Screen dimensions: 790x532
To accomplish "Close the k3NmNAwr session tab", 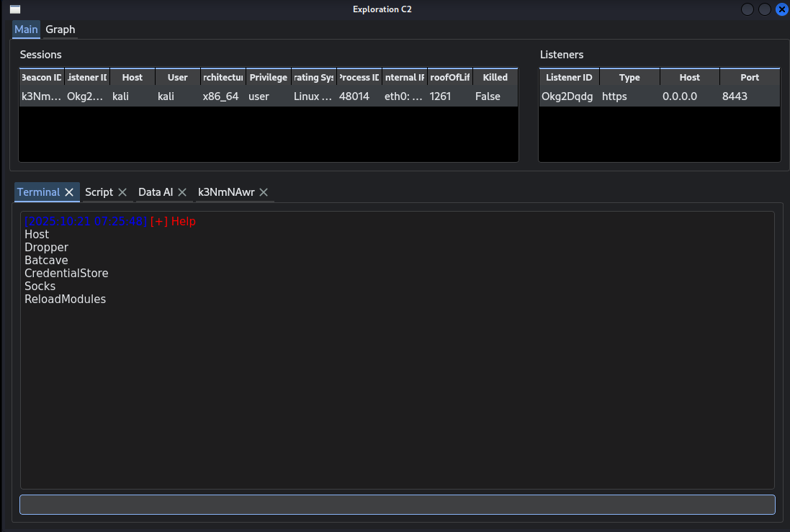I will 264,192.
